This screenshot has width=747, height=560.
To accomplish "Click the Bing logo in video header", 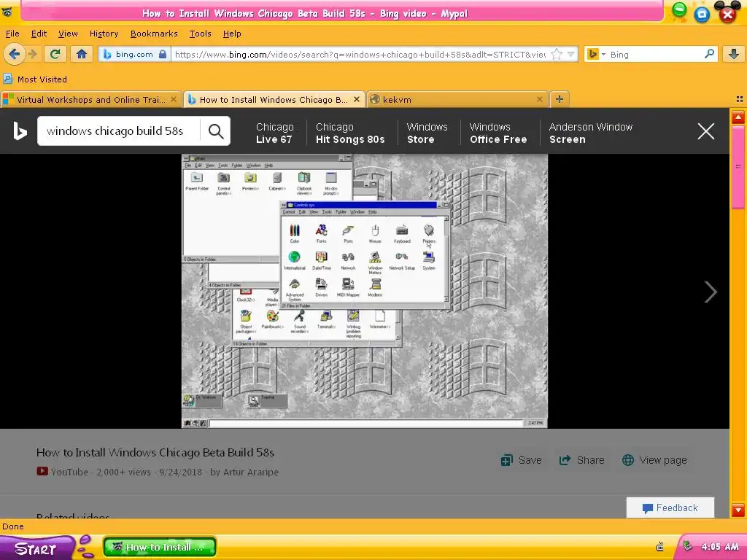I will point(20,131).
